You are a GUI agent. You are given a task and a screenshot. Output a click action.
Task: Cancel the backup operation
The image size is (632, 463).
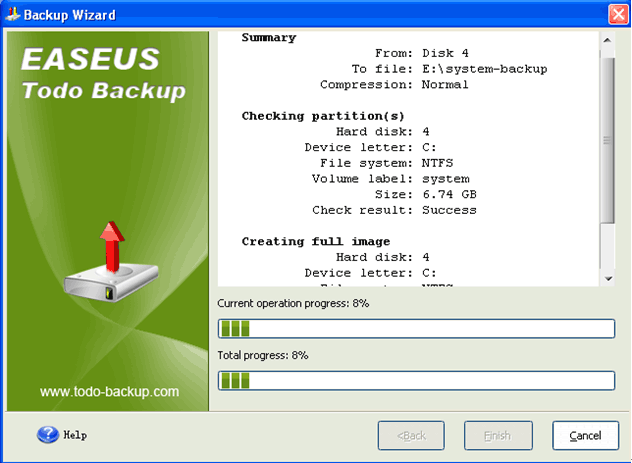click(x=585, y=436)
